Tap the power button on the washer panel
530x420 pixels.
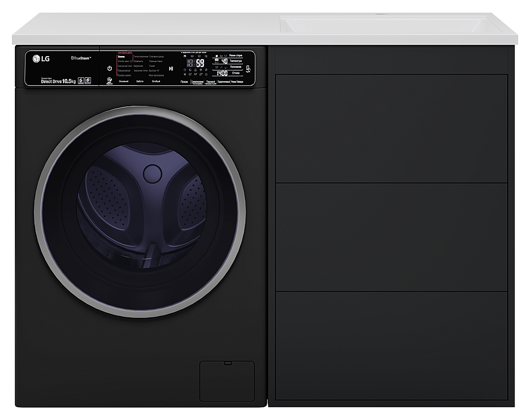click(x=110, y=68)
